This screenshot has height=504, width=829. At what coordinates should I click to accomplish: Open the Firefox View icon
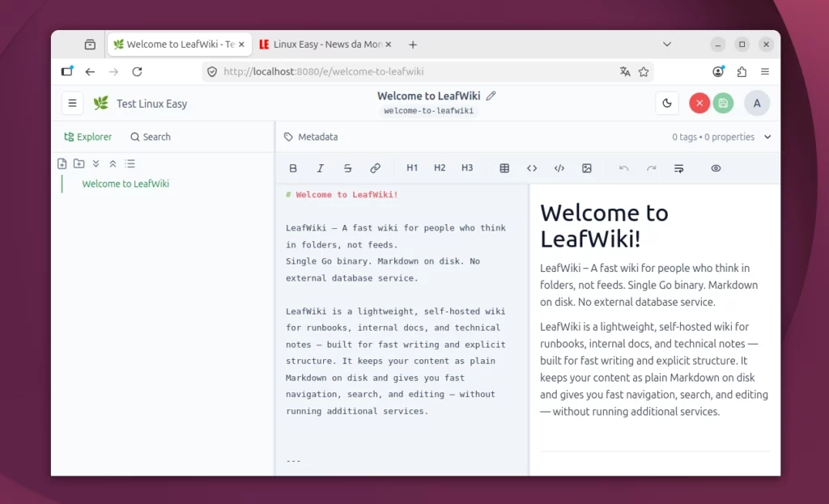tap(90, 44)
